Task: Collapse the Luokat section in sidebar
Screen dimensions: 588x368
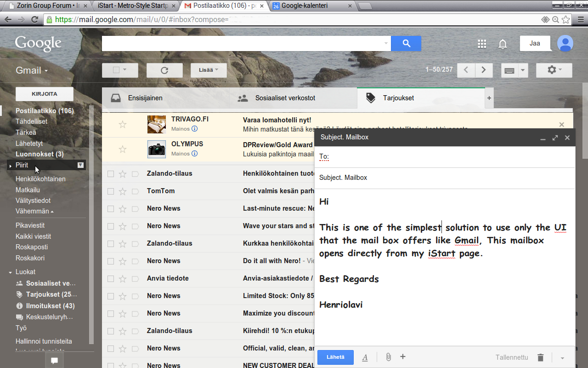Action: [11, 272]
